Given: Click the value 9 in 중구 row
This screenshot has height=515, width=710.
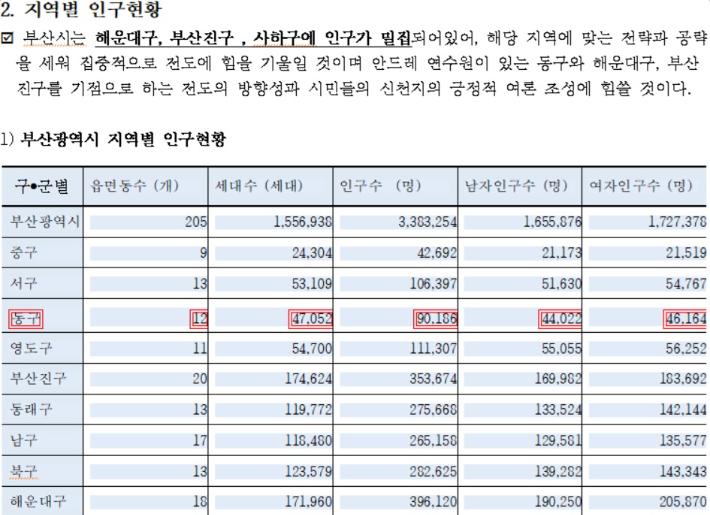Looking at the screenshot, I should click(x=204, y=253).
